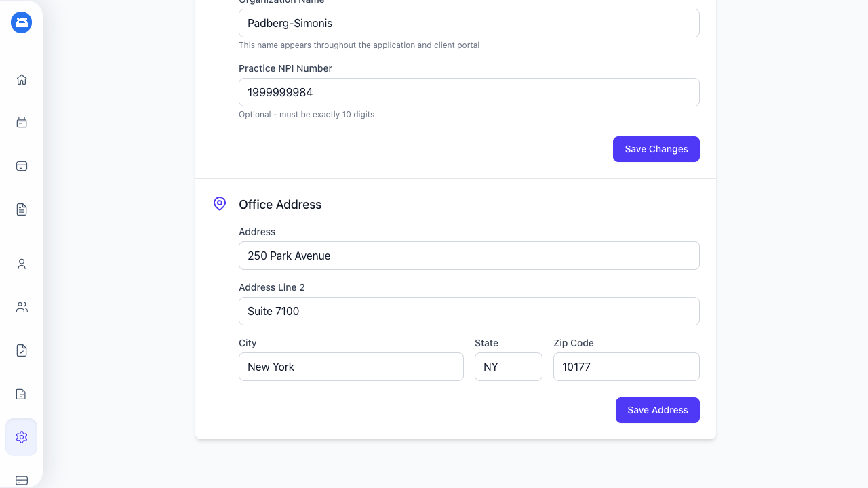Select the Practice NPI Number field
868x488 pixels.
pyautogui.click(x=469, y=92)
